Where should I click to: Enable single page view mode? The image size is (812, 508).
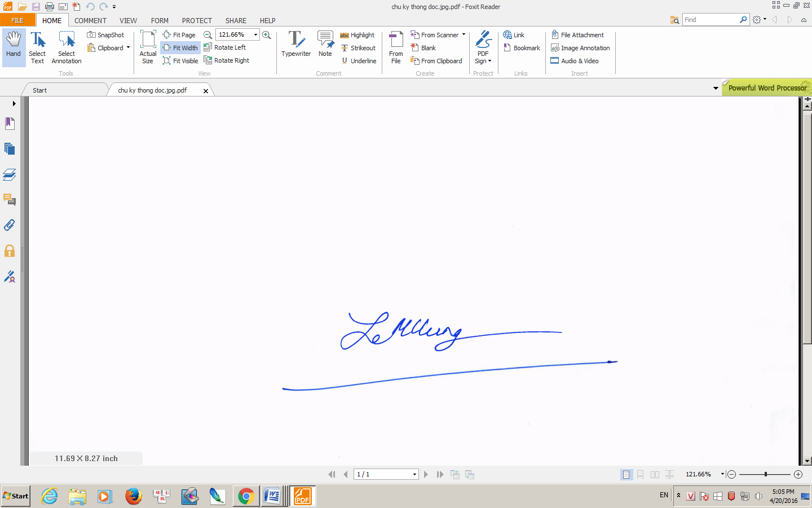[626, 475]
